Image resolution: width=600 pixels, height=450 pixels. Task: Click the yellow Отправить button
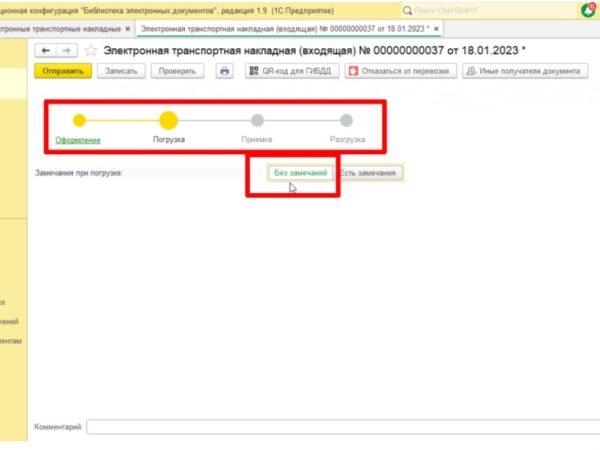(x=63, y=71)
